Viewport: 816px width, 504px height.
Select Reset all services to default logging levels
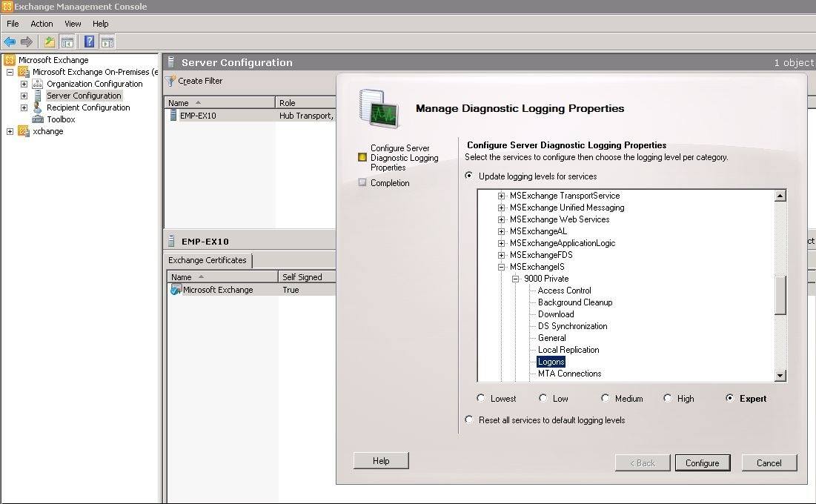tap(469, 420)
